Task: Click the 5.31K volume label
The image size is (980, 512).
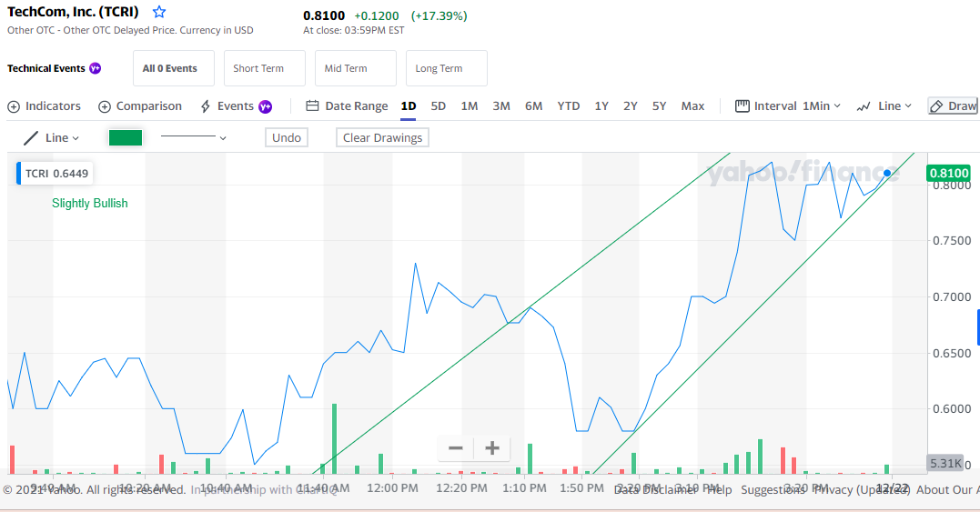Action: pyautogui.click(x=945, y=463)
